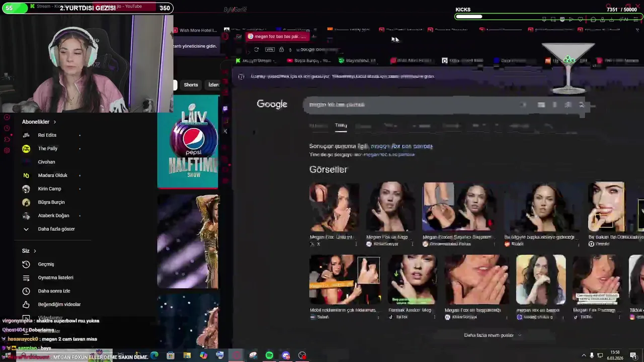Viewport: 644px width, 362px height.
Task: Switch to the megan foz bas bas browser tab
Action: [278, 37]
